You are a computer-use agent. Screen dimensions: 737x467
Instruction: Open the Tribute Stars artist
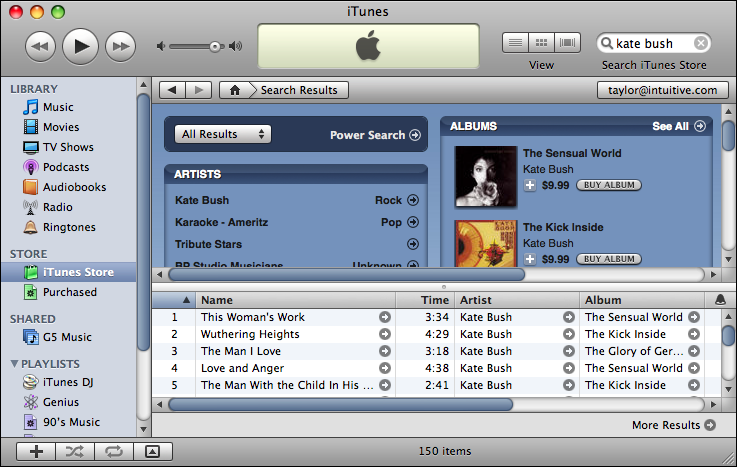[208, 244]
